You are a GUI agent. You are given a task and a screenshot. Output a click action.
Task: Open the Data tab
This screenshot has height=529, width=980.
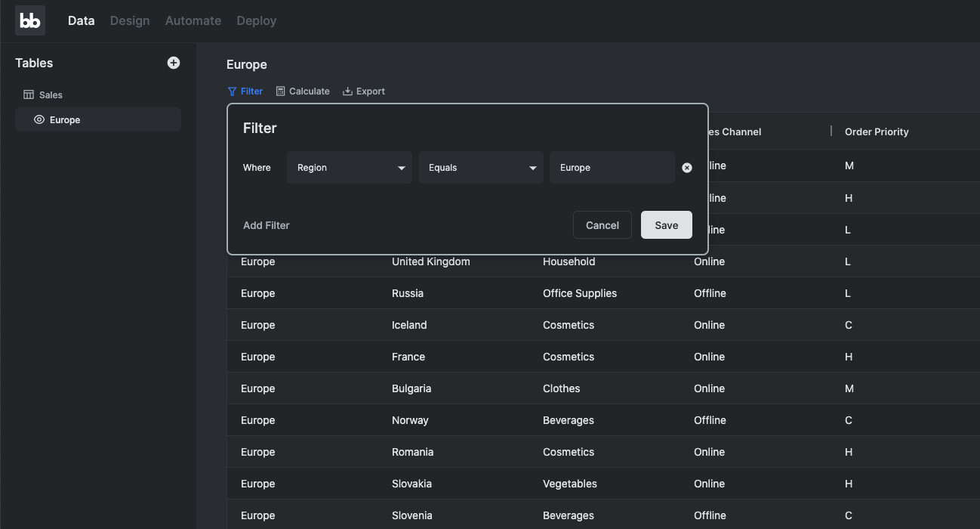[x=81, y=20]
